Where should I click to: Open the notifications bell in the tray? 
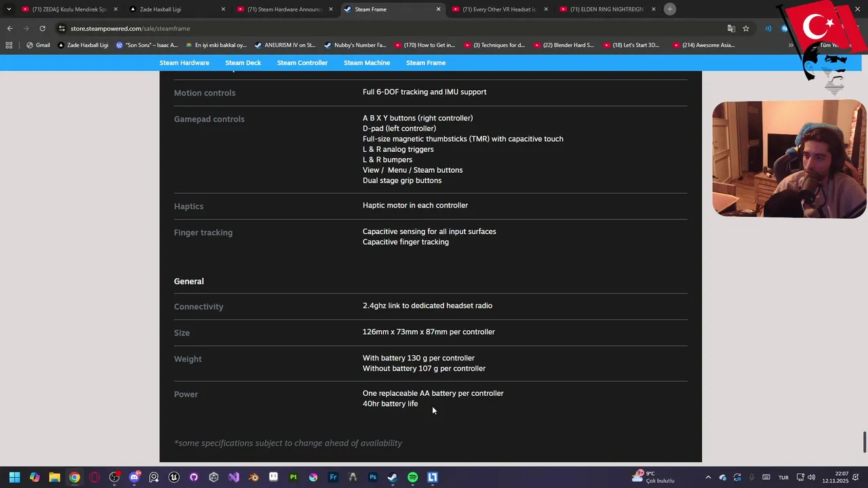[x=856, y=477]
